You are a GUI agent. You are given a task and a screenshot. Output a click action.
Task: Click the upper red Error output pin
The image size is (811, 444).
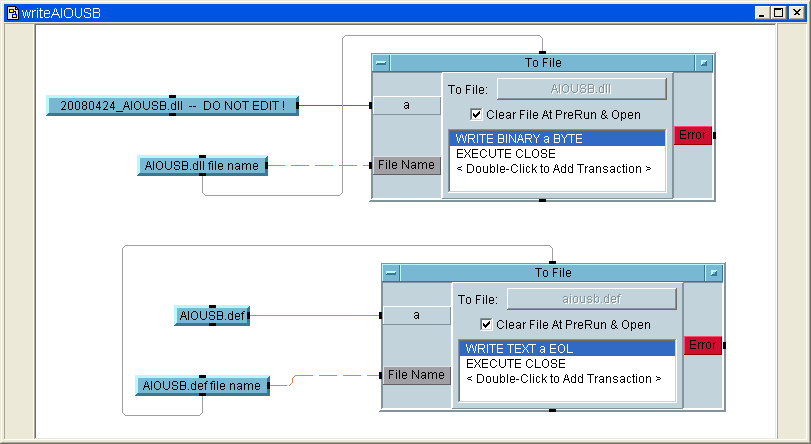click(692, 135)
